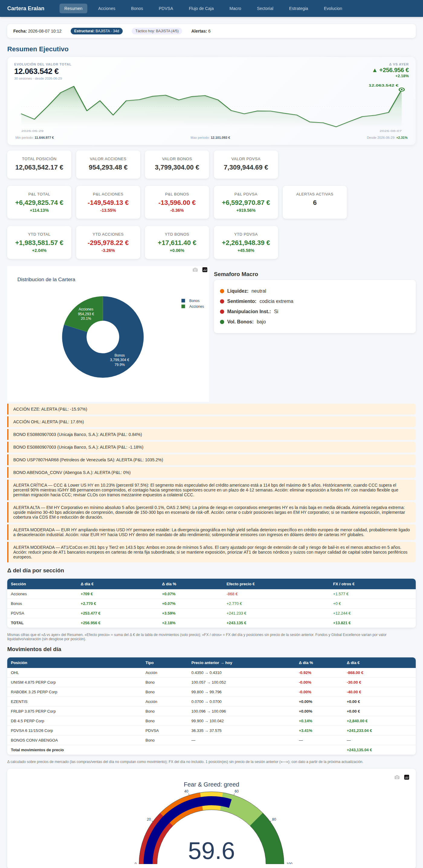Open the Acciones tab
423x868 pixels.
(x=107, y=8)
